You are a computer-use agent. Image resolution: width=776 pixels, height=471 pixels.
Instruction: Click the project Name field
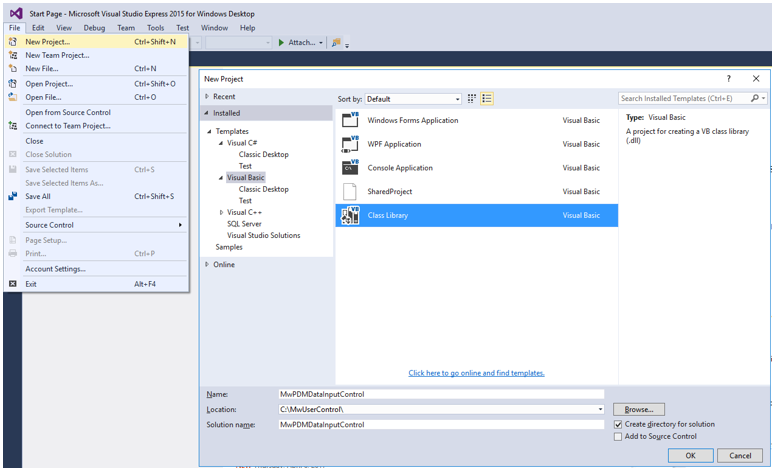tap(441, 394)
